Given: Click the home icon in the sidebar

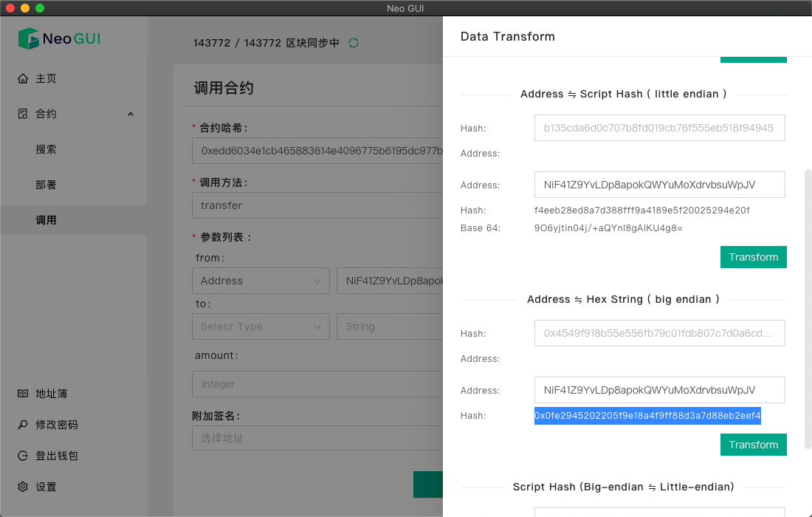Looking at the screenshot, I should pos(23,78).
